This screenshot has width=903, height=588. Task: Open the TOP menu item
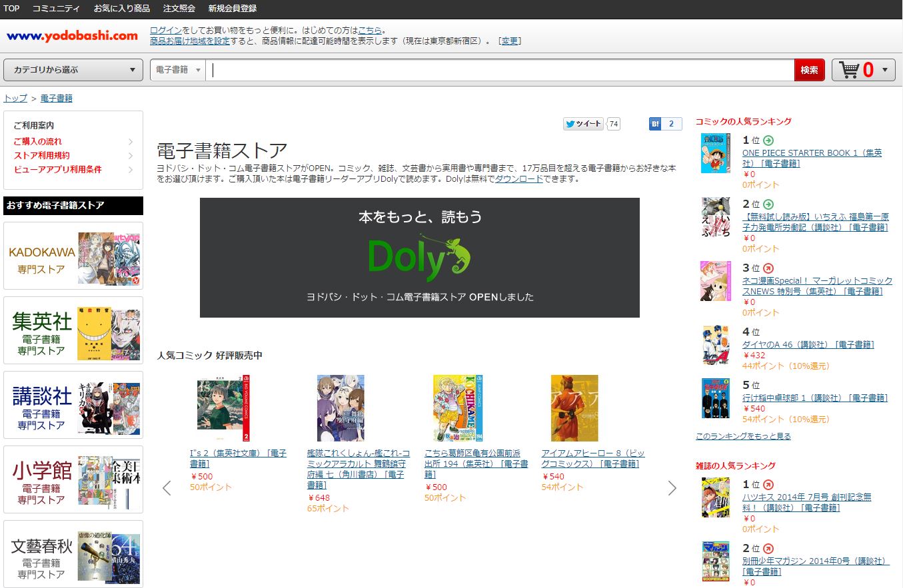point(11,9)
